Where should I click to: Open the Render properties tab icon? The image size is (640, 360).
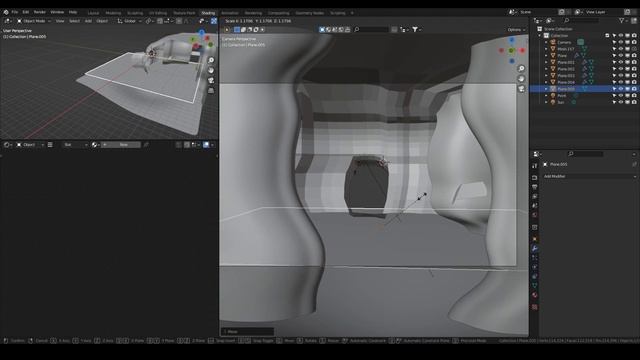point(535,178)
